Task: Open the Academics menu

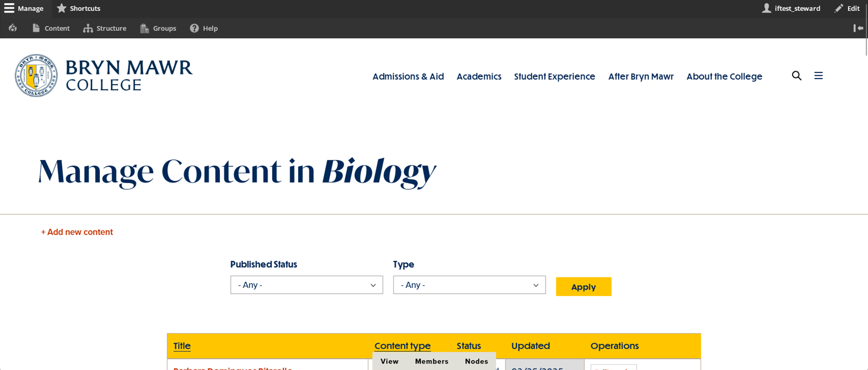Action: coord(479,76)
